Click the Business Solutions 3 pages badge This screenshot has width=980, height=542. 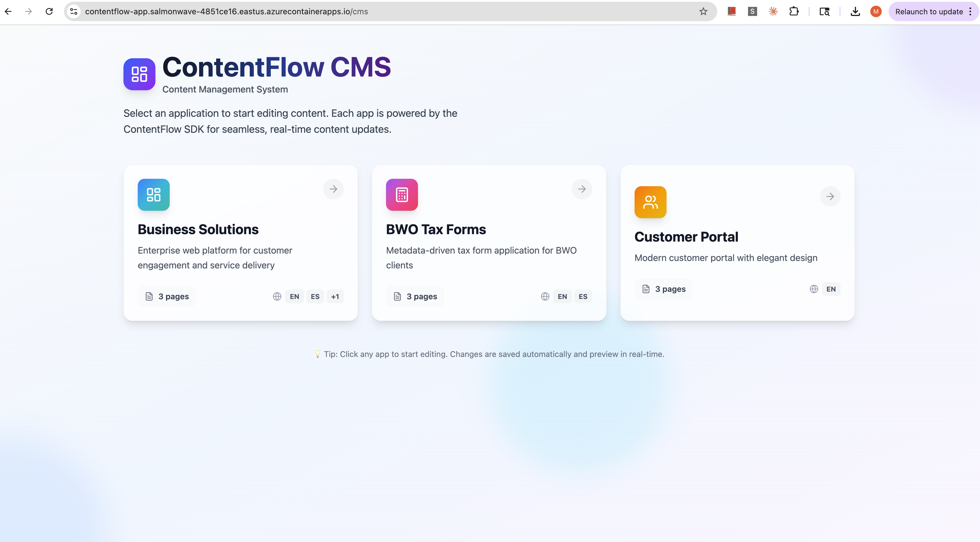click(167, 296)
